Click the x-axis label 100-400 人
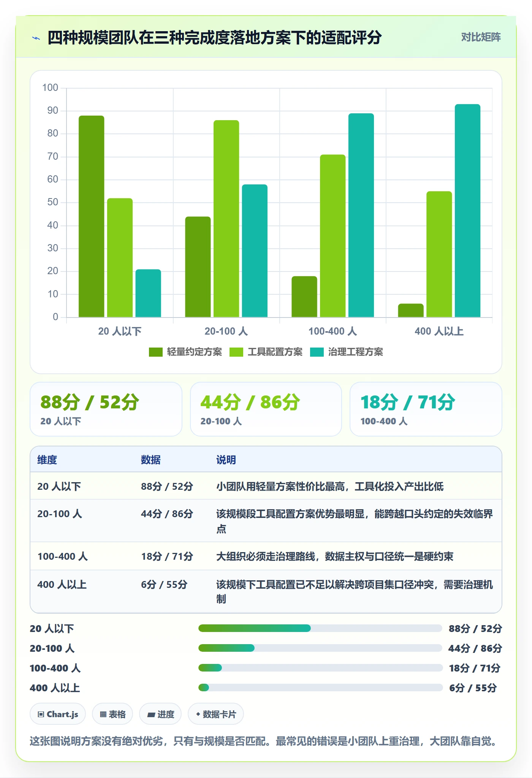The image size is (532, 778). point(332,331)
